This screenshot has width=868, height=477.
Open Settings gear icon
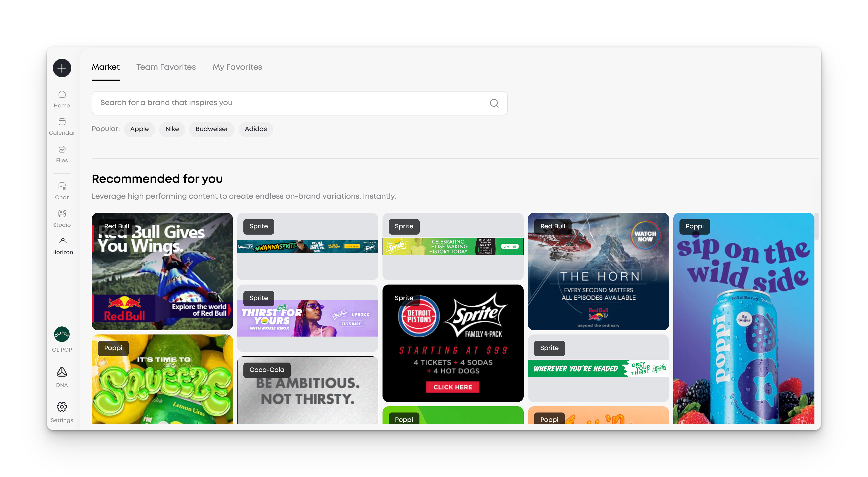[x=62, y=411]
